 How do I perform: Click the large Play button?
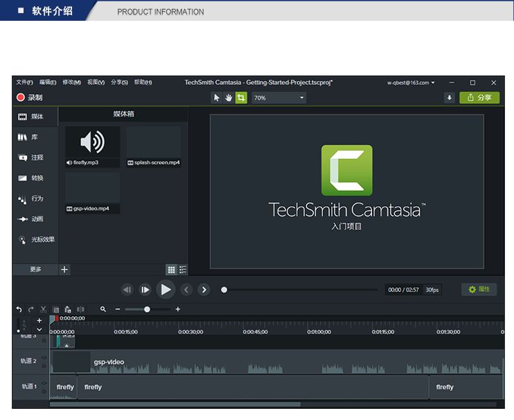click(x=166, y=289)
